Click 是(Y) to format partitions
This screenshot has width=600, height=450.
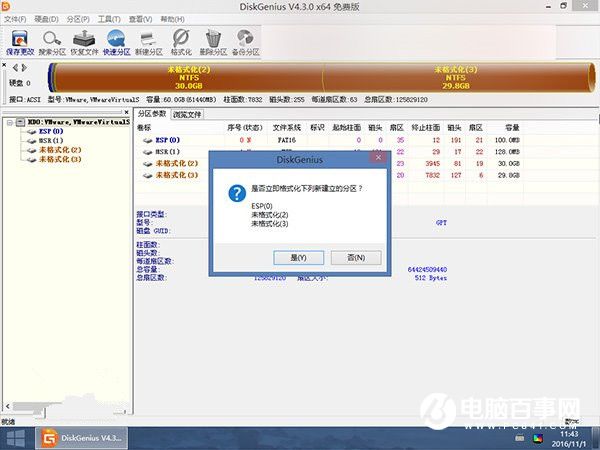[298, 258]
